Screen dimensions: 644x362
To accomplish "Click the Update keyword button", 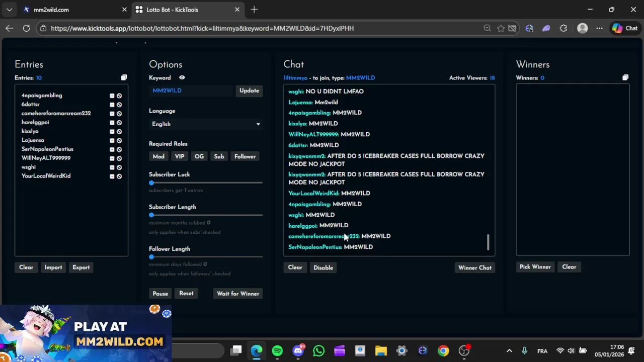I will pos(249,90).
